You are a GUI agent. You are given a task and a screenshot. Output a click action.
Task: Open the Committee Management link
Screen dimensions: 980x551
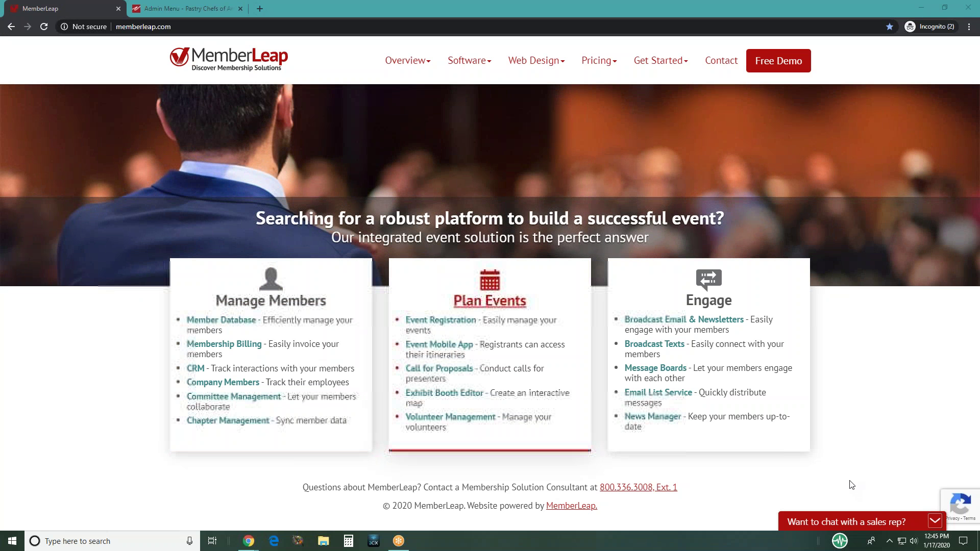tap(234, 396)
